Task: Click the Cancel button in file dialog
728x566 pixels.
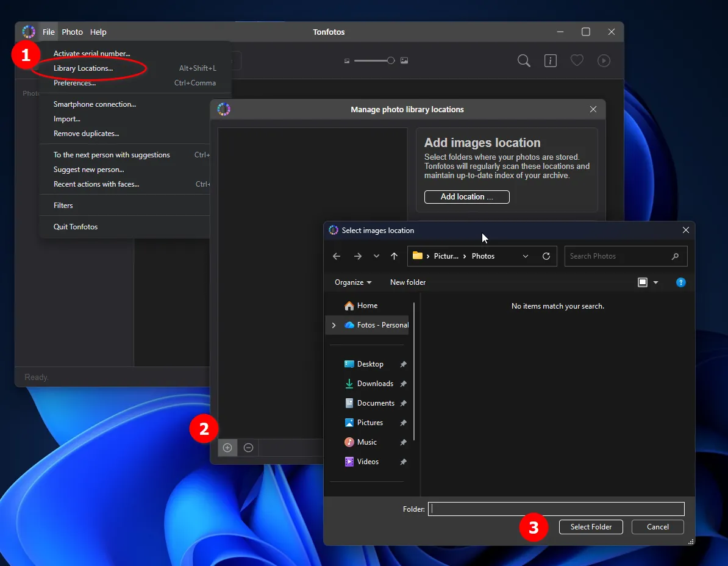Action: (x=657, y=527)
